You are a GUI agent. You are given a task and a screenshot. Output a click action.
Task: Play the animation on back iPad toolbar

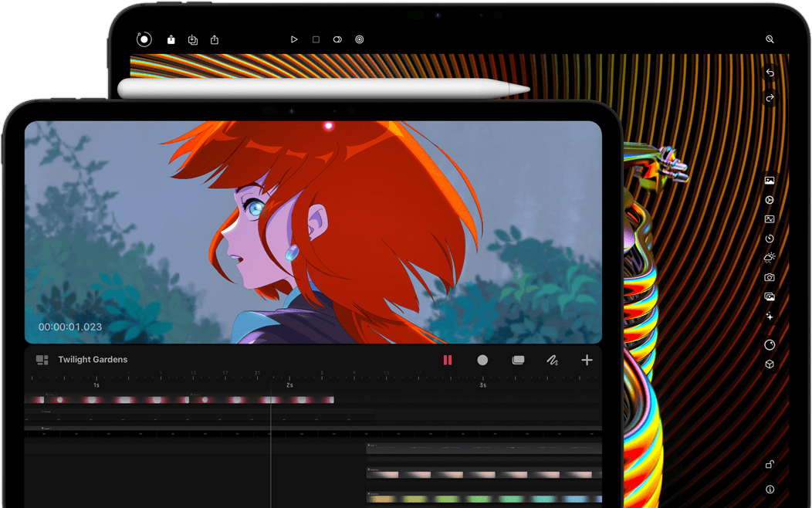click(294, 39)
